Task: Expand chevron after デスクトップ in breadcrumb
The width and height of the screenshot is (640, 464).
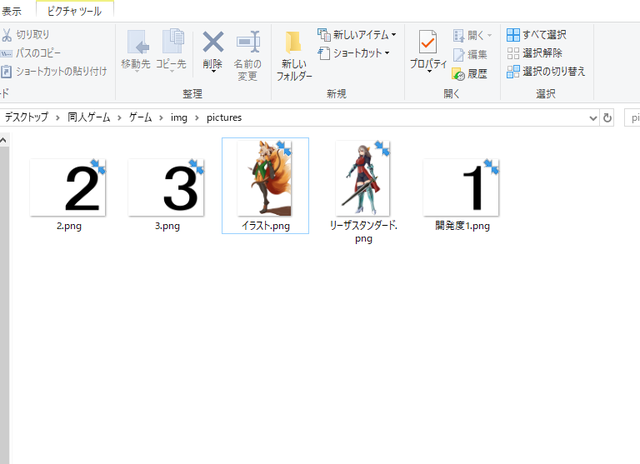Action: (58, 118)
